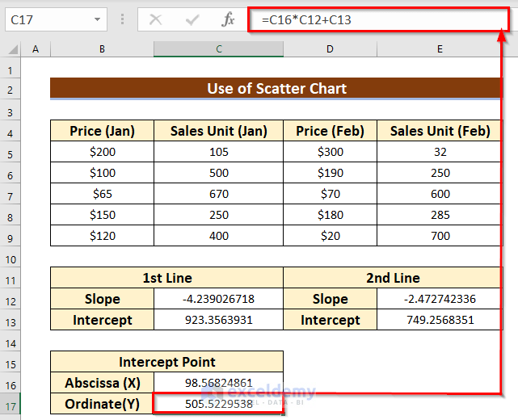The image size is (518, 420).
Task: Click the 'Price (Jan)' header cell
Action: coord(102,131)
